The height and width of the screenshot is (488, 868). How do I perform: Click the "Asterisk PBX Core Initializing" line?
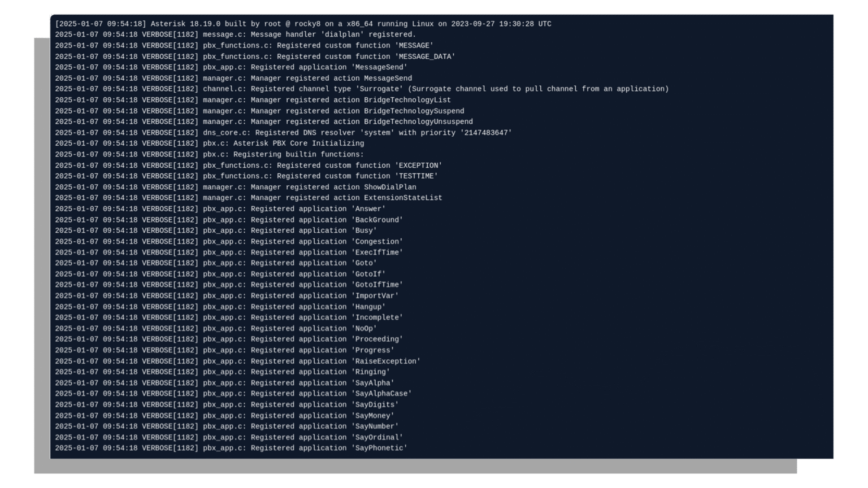[x=210, y=143]
